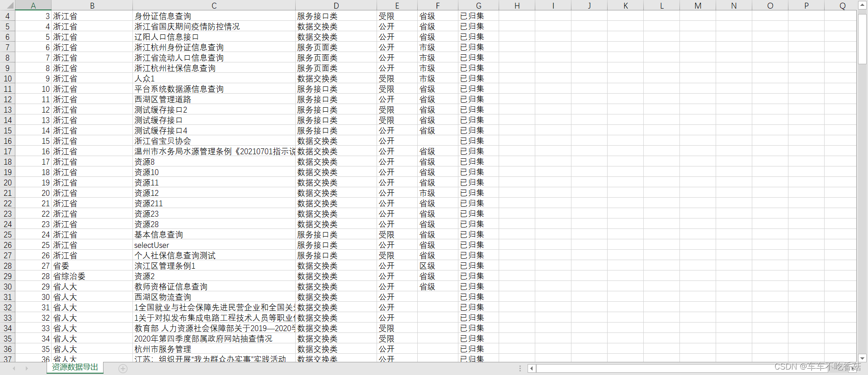Image resolution: width=868 pixels, height=375 pixels.
Task: Click cell selectUser
Action: point(214,245)
